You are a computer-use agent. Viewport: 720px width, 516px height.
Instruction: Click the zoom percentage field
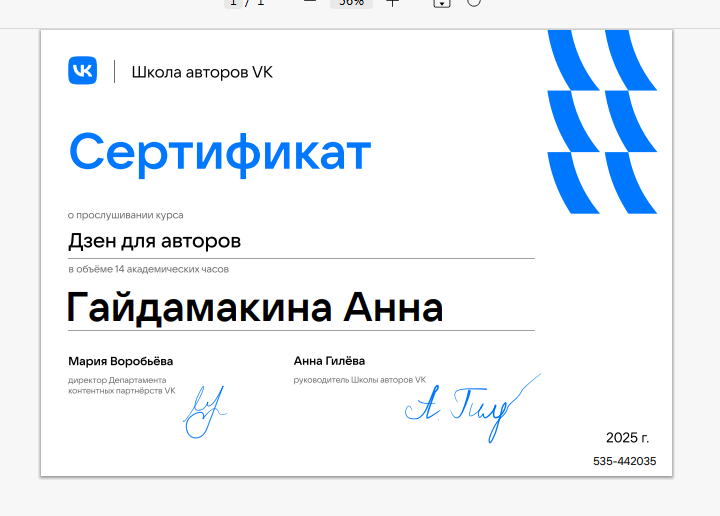tap(351, 3)
